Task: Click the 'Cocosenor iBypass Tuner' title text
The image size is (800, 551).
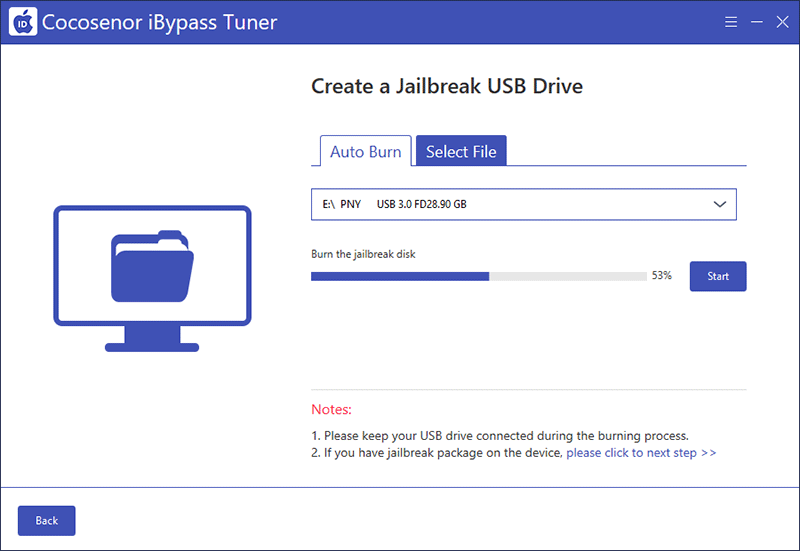Action: [159, 22]
